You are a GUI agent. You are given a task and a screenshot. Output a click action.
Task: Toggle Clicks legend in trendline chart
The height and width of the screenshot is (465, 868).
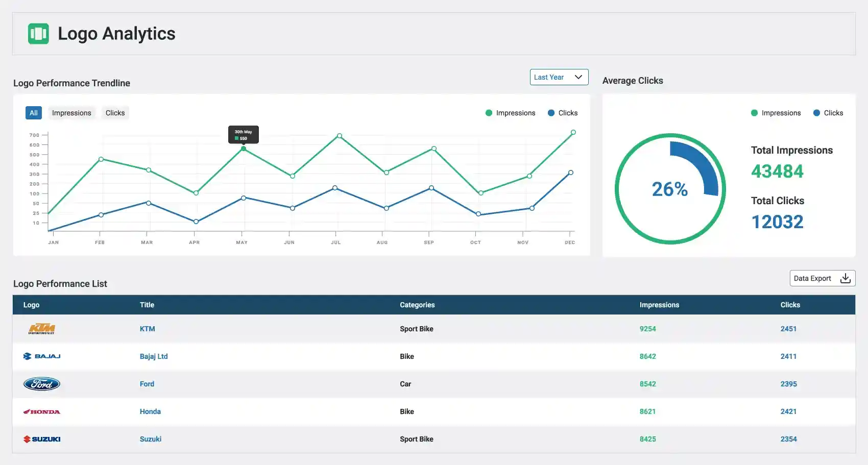(x=563, y=113)
